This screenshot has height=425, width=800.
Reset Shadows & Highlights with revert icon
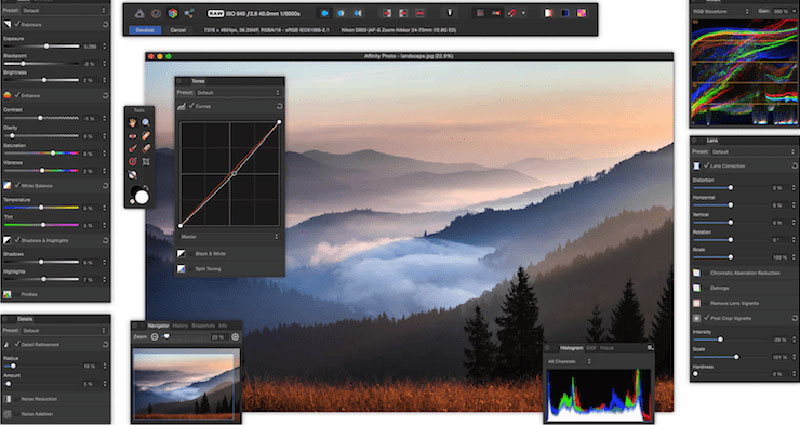coord(105,240)
